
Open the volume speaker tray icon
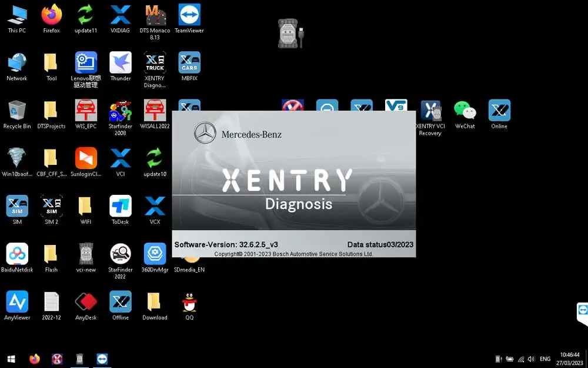tap(531, 359)
